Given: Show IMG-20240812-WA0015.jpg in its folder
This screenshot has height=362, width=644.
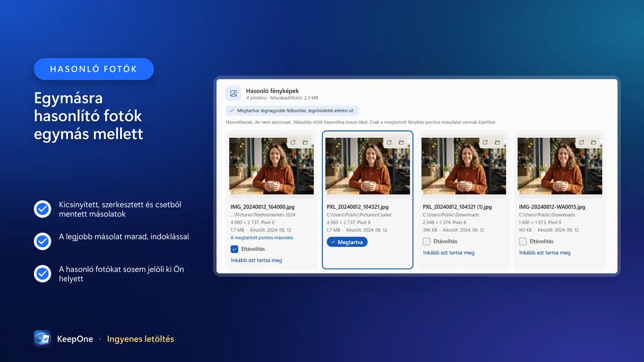Looking at the screenshot, I should pos(594,142).
